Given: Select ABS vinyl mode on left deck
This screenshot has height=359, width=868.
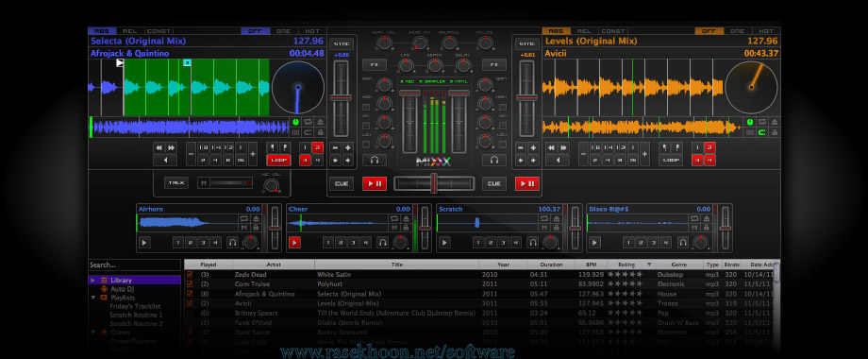Looking at the screenshot, I should click(x=101, y=31).
